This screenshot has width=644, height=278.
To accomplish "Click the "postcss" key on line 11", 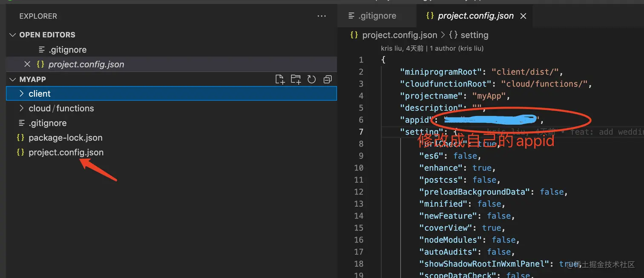I will [441, 180].
